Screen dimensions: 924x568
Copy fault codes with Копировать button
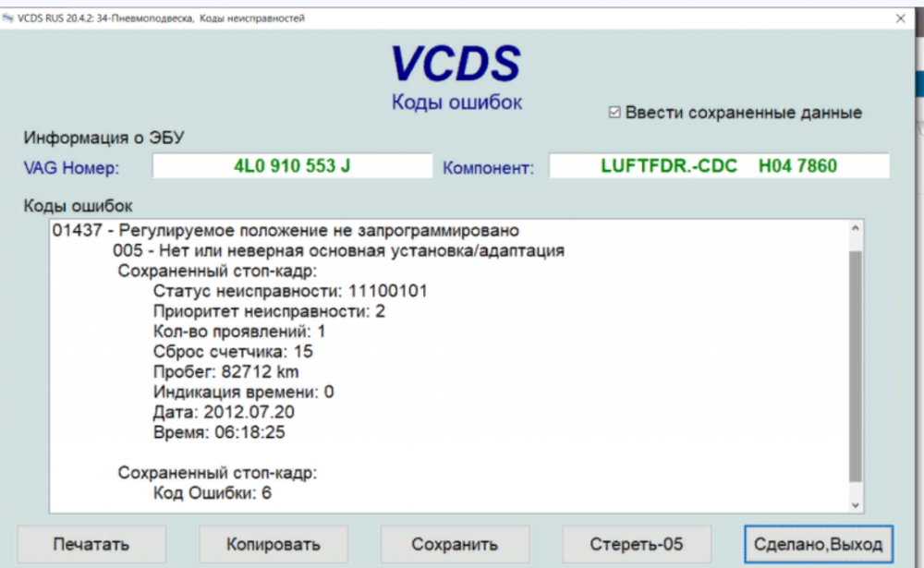273,544
